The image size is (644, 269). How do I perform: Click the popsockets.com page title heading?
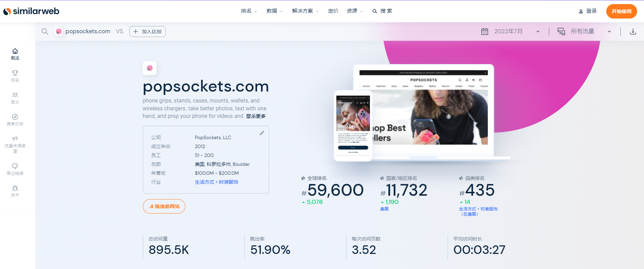206,86
